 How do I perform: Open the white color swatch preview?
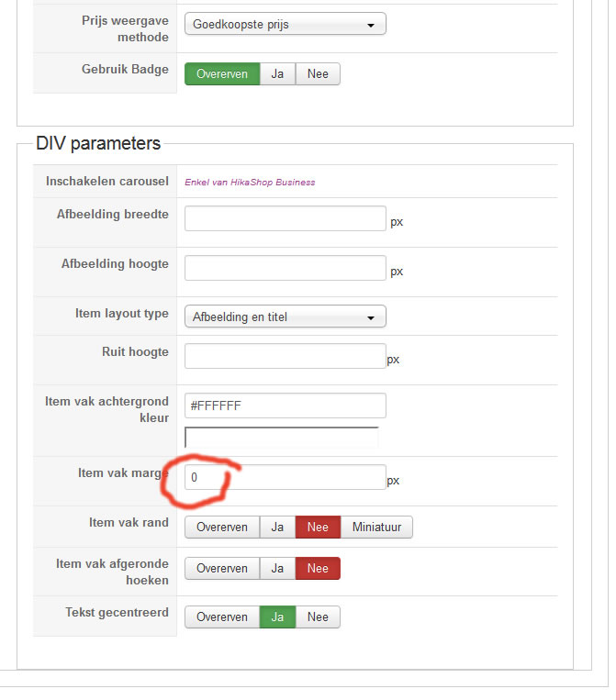pyautogui.click(x=282, y=438)
